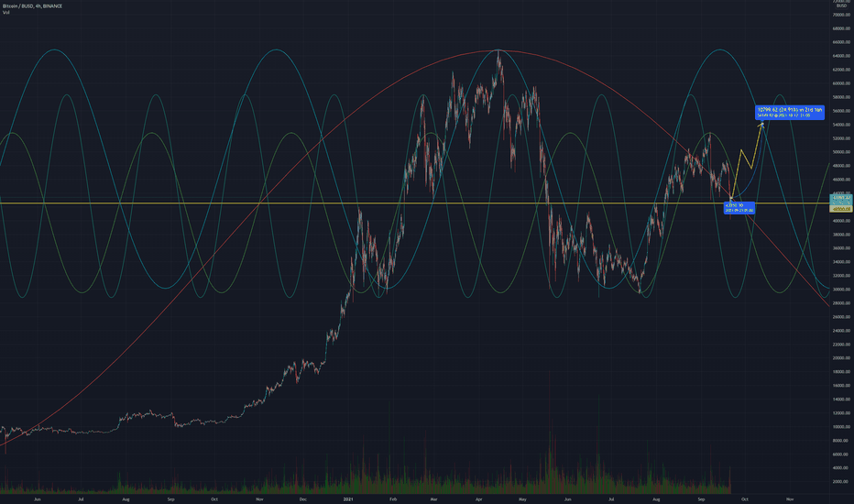Viewport: 854px width, 504px height.
Task: Click the Bitcoin / BUSD symbol title
Action: coord(32,6)
